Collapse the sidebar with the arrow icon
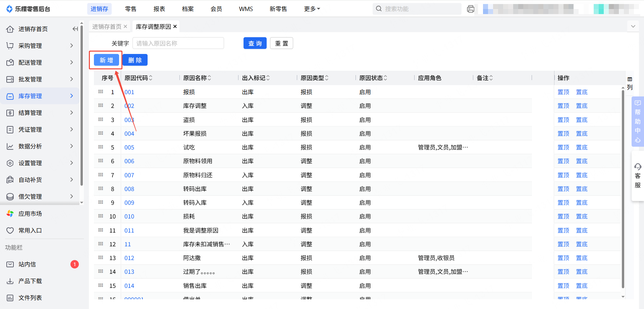Screen dimensions: 644x309 (x=75, y=29)
